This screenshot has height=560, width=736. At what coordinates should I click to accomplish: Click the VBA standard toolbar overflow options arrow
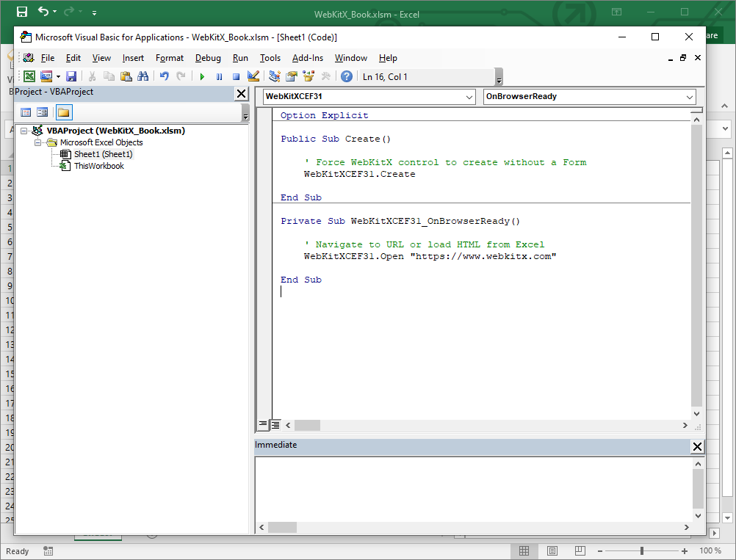tap(499, 77)
